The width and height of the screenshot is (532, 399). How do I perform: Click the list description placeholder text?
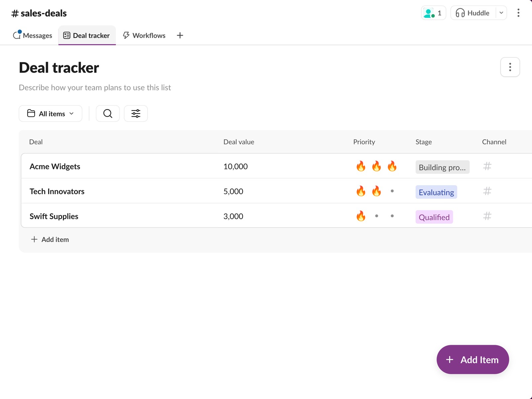tap(95, 87)
